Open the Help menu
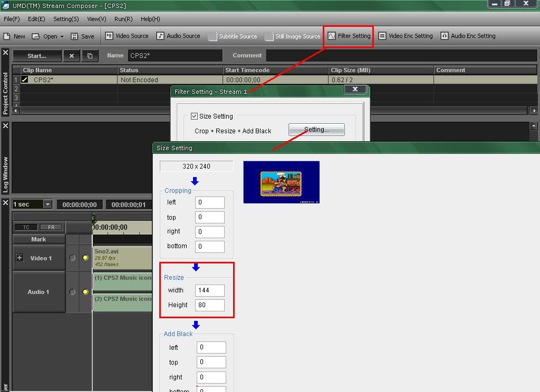 click(150, 19)
